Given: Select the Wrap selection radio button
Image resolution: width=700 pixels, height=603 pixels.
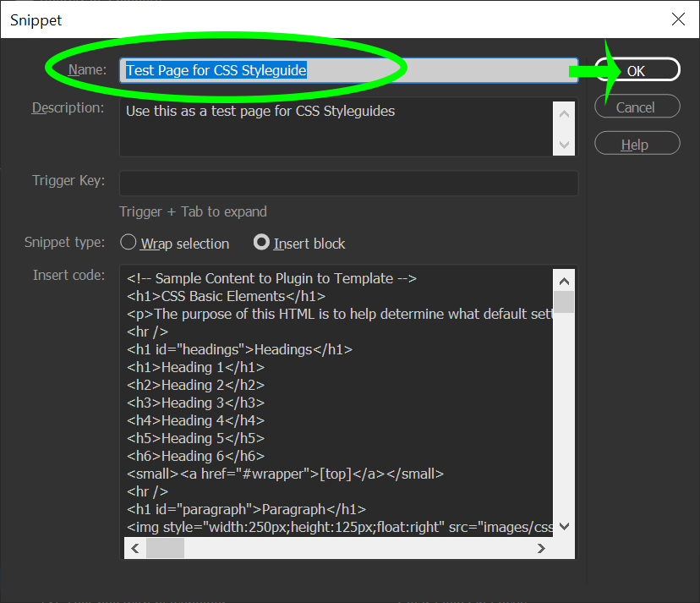Looking at the screenshot, I should [x=128, y=244].
